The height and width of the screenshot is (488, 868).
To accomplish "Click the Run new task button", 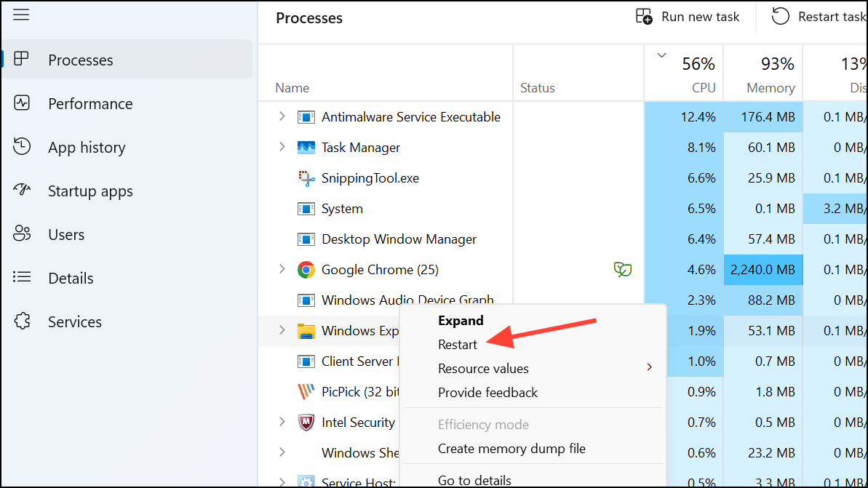I will pos(686,16).
